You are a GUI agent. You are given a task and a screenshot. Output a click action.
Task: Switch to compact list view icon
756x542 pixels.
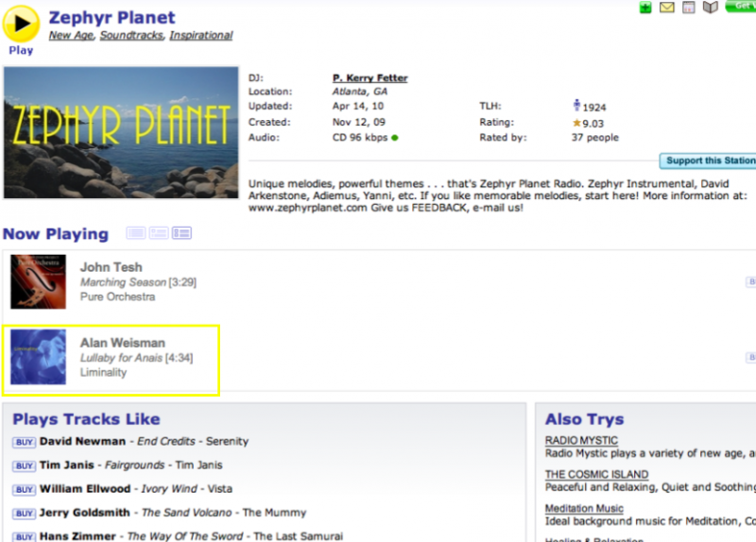[x=136, y=233]
